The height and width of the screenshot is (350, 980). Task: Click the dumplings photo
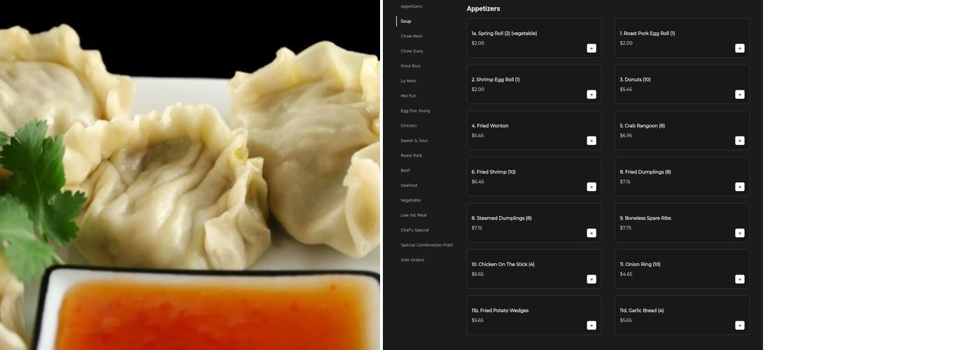coord(190,175)
